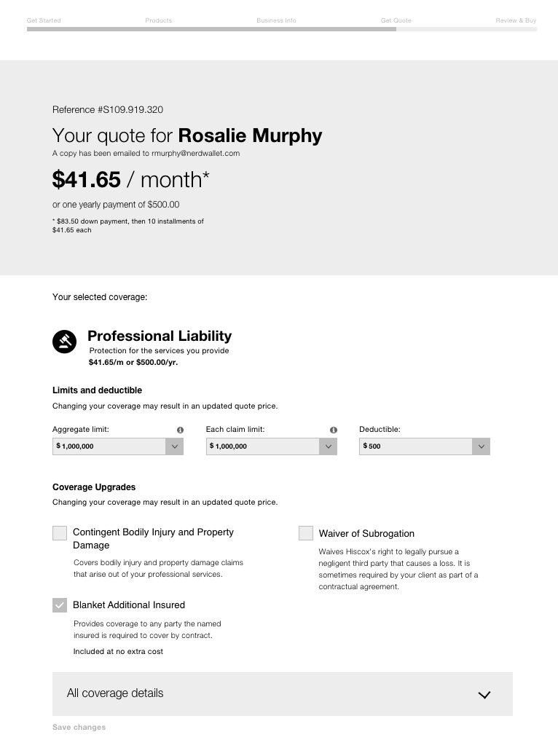Screen dimensions: 558x756
Task: Check Contingent Bodily Injury and Property Damage
Action: 60,533
